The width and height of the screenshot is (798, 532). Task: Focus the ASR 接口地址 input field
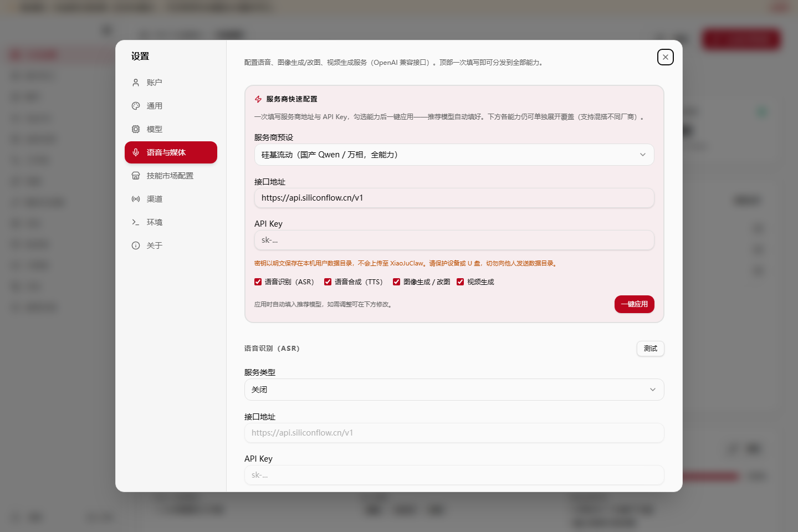pyautogui.click(x=454, y=433)
